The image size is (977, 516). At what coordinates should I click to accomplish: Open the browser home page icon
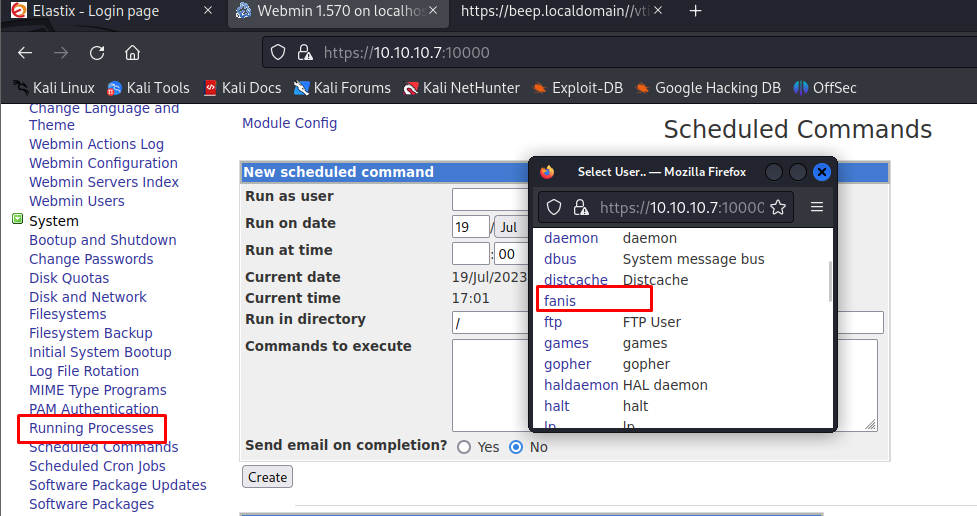click(132, 53)
